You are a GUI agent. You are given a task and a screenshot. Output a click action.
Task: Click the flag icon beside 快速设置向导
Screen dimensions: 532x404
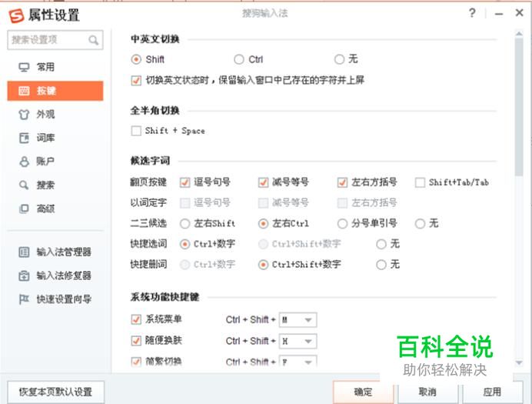click(24, 299)
